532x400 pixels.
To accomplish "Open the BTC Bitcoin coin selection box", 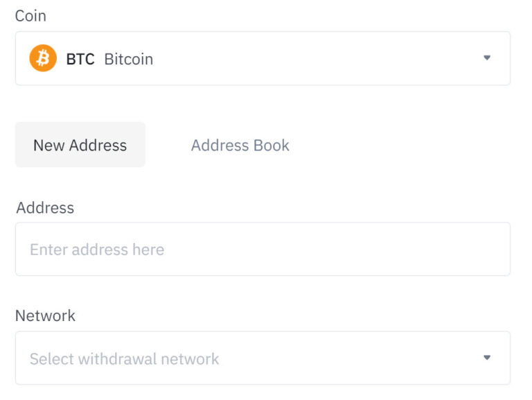I will (x=263, y=58).
